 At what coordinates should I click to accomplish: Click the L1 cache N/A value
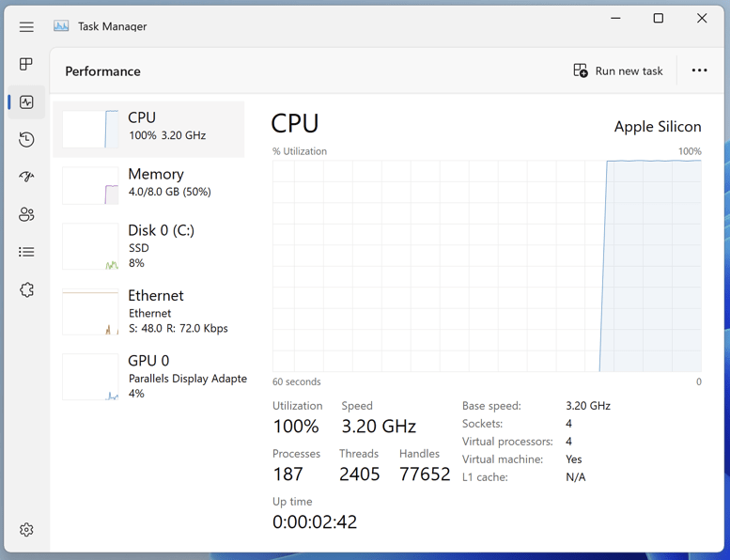[575, 477]
